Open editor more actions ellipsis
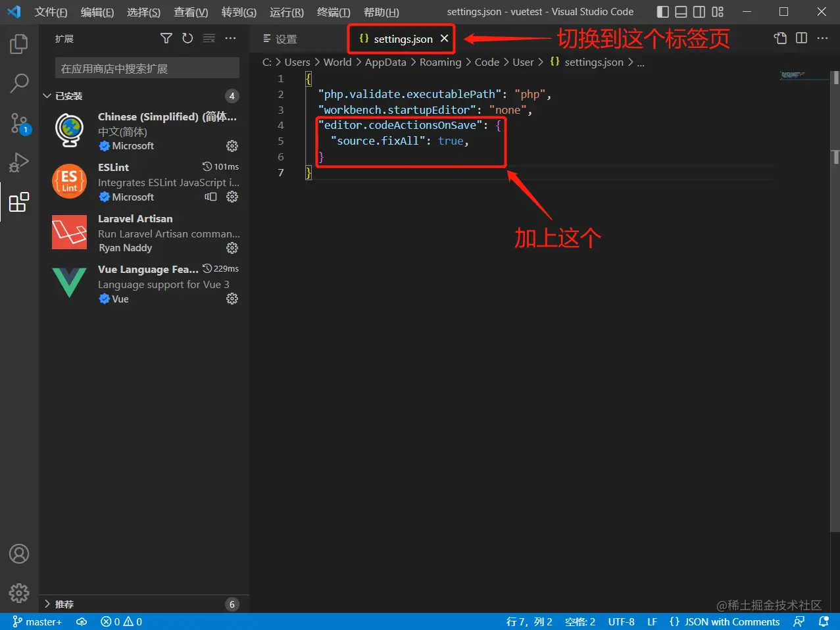The width and height of the screenshot is (840, 630). (x=822, y=38)
